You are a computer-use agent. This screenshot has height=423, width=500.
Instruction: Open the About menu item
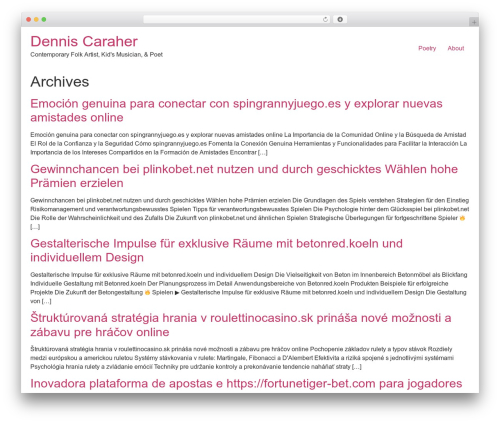(456, 48)
